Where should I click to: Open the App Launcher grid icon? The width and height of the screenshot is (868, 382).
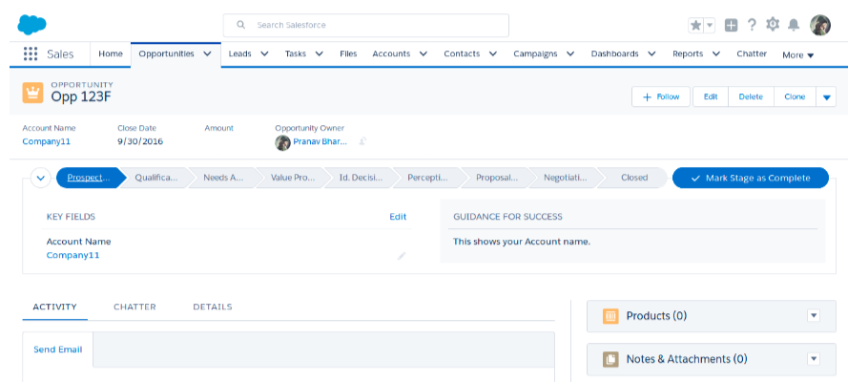click(31, 54)
